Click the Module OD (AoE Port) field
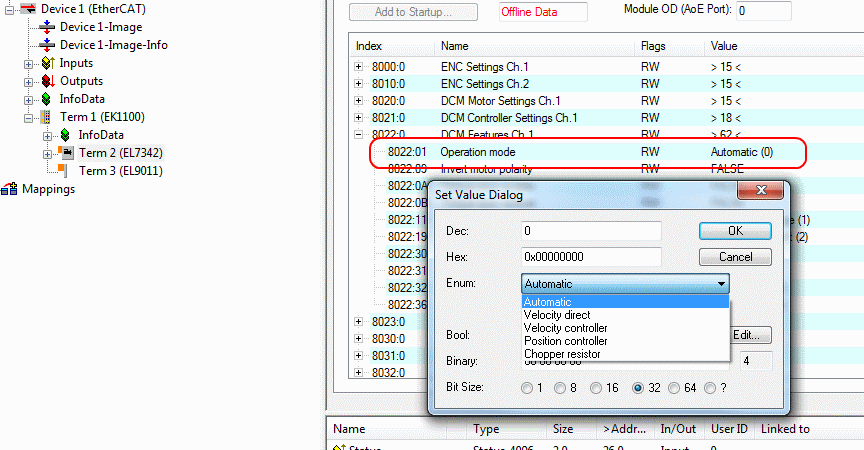Image resolution: width=864 pixels, height=450 pixels. coord(764,10)
